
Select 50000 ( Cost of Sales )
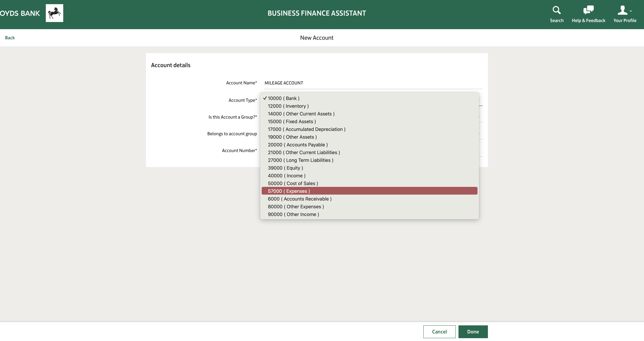370,184
